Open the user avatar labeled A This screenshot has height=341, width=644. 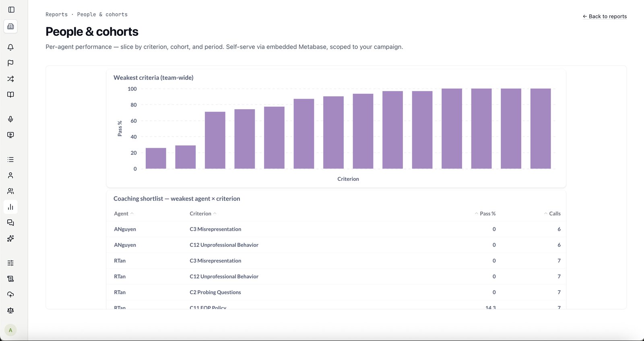pyautogui.click(x=10, y=330)
